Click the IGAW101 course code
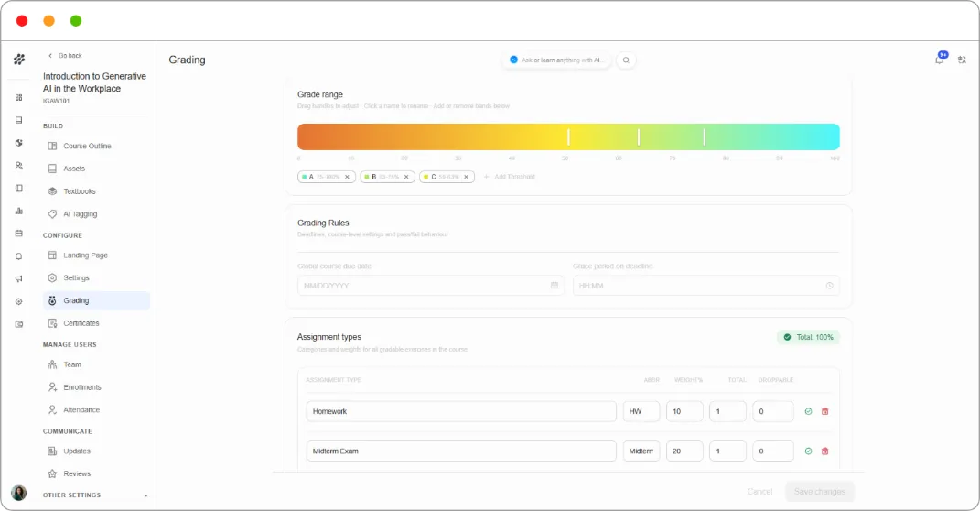This screenshot has height=511, width=980. (x=56, y=101)
